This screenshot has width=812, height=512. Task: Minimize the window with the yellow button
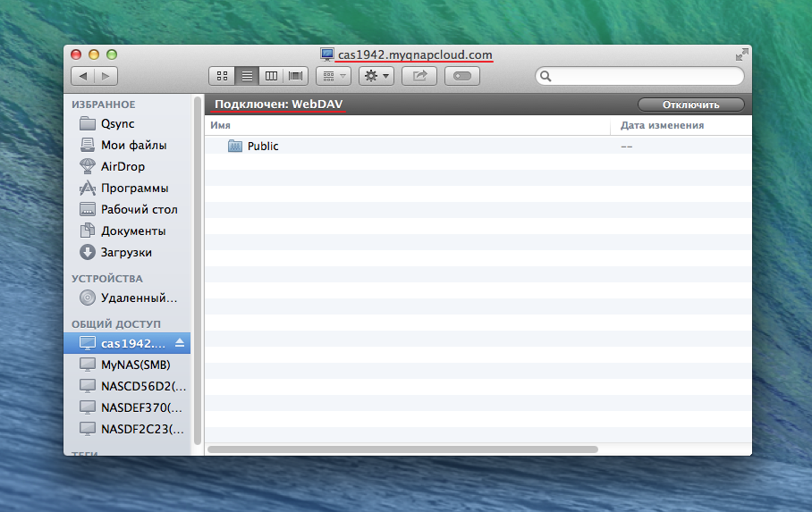94,55
